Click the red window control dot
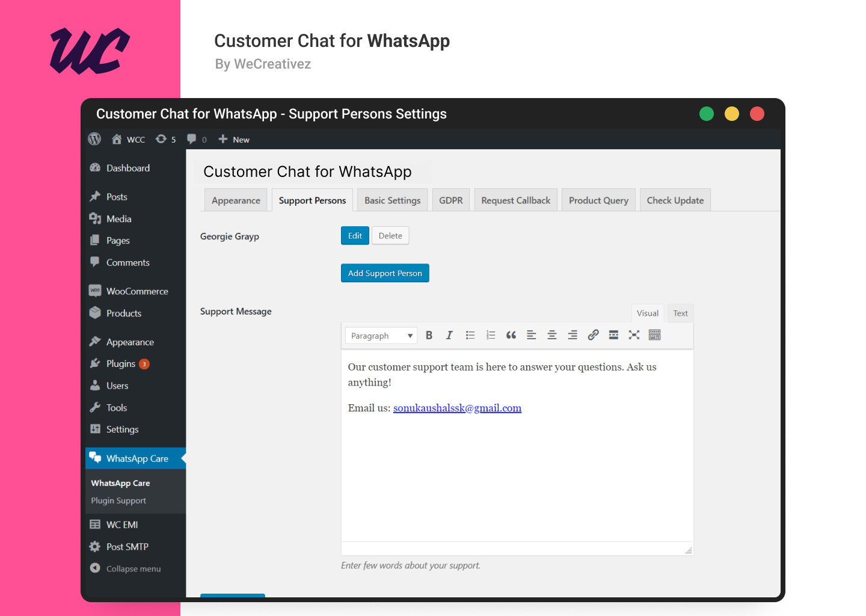 757,114
